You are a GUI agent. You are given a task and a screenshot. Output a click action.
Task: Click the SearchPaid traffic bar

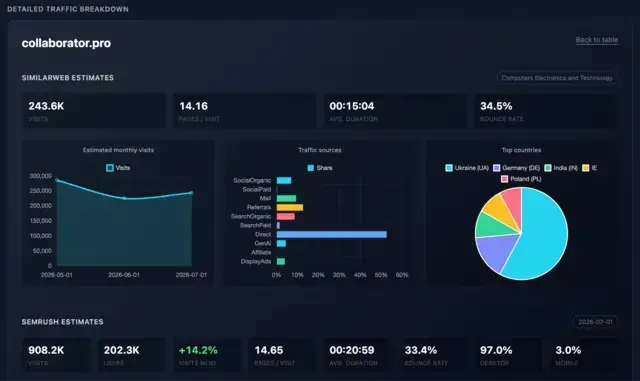[278, 225]
